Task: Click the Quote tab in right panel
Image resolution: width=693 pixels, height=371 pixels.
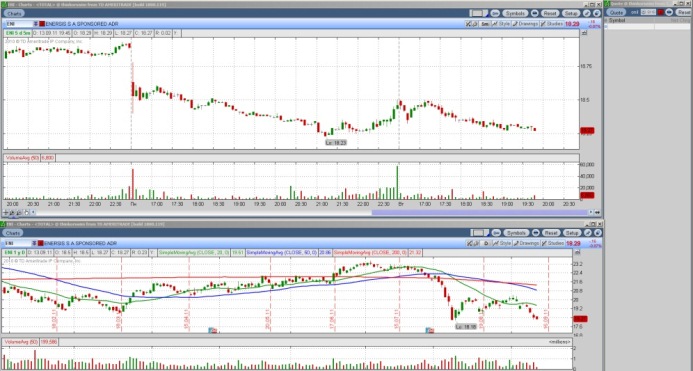Action: [616, 12]
